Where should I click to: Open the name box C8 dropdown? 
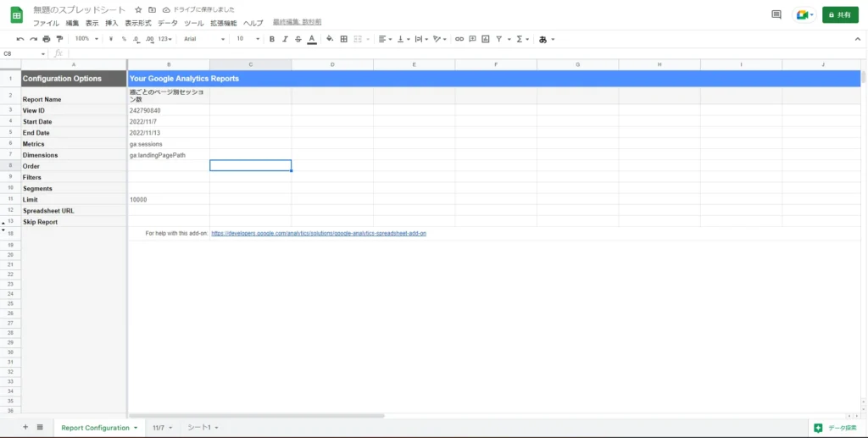click(43, 53)
